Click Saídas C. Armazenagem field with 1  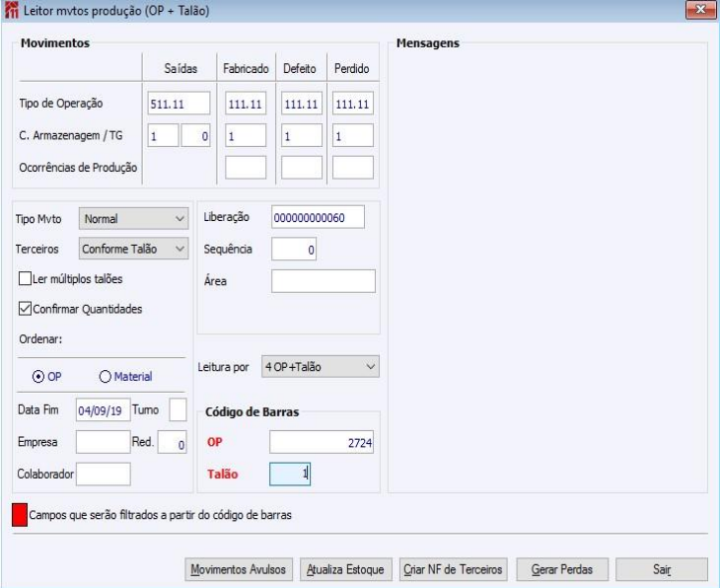pyautogui.click(x=163, y=135)
